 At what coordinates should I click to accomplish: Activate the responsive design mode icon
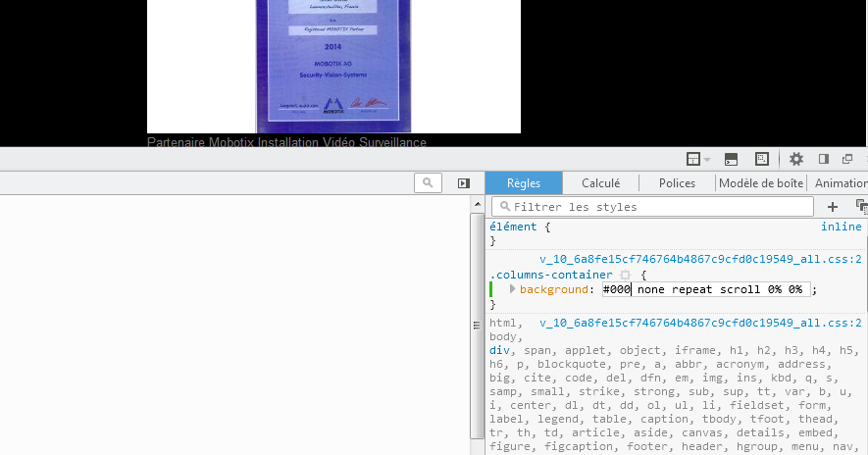point(762,160)
